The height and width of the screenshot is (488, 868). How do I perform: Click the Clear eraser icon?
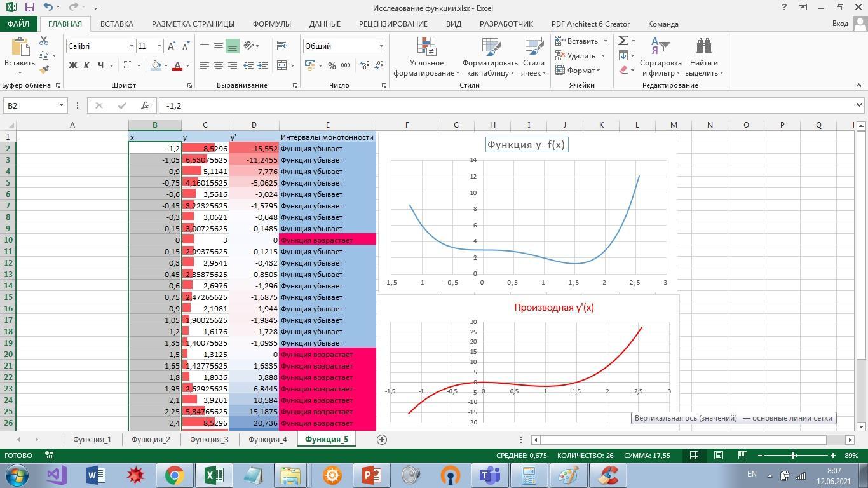[623, 70]
